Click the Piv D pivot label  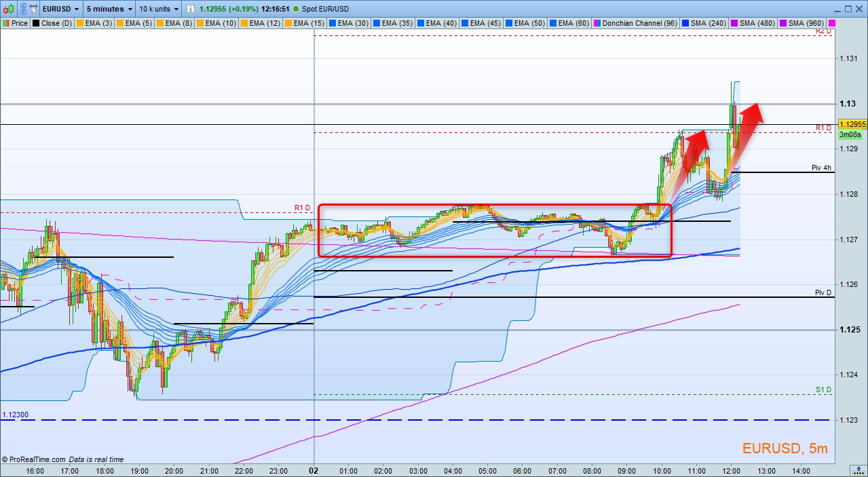[x=823, y=292]
